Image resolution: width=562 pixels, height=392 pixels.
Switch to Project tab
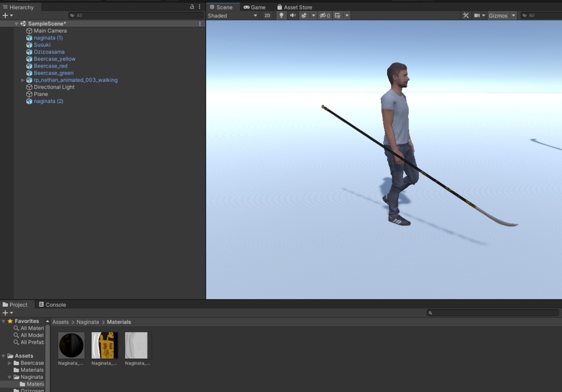pos(15,305)
